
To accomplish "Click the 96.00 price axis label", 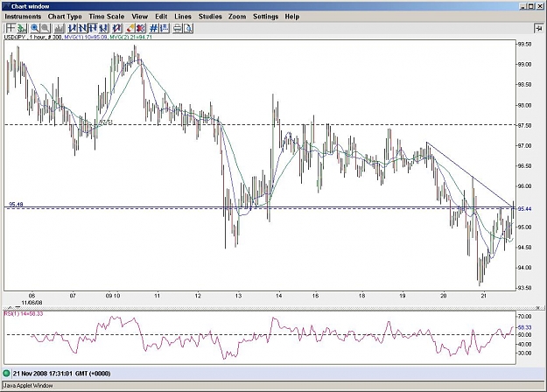I will tap(524, 186).
